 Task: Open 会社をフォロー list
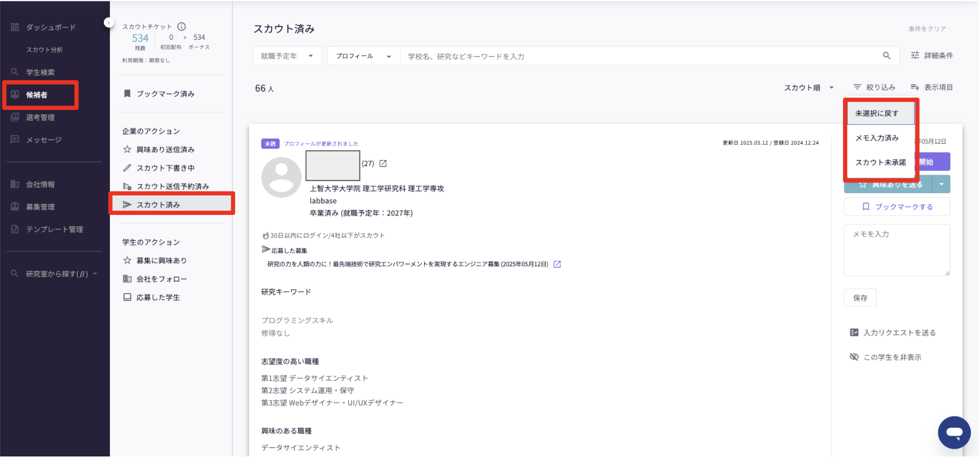(x=162, y=279)
